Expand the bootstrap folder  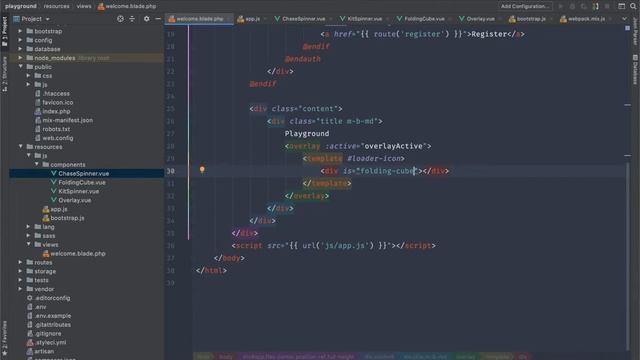(x=20, y=31)
